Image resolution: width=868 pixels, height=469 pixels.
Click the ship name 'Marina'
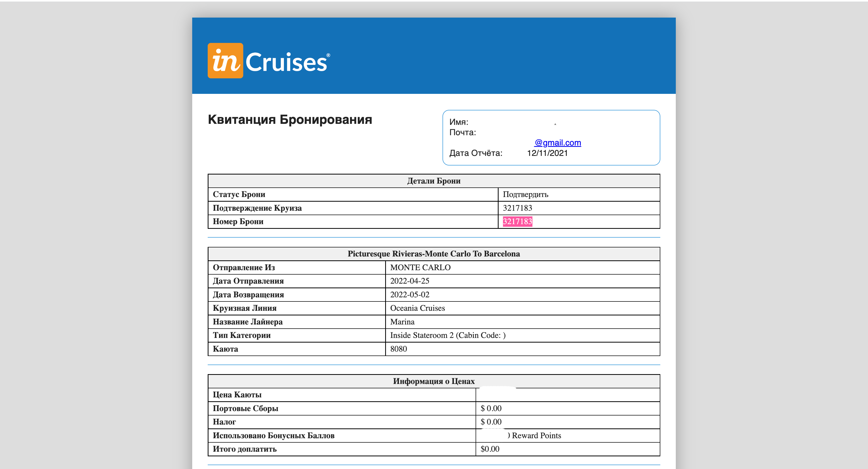click(x=402, y=322)
